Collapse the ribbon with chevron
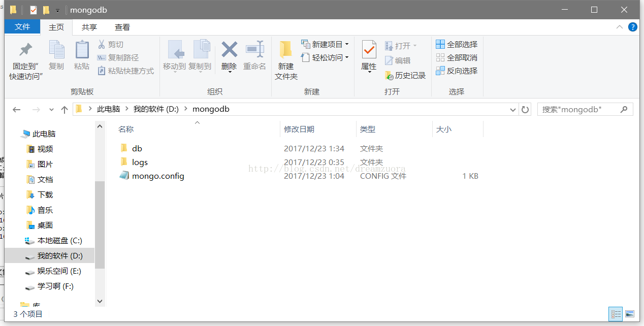 [620, 27]
